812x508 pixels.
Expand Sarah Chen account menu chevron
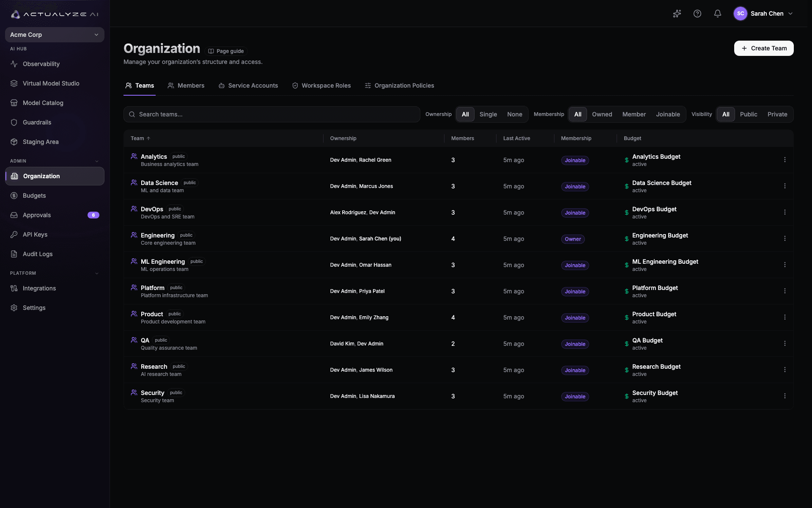pos(790,14)
